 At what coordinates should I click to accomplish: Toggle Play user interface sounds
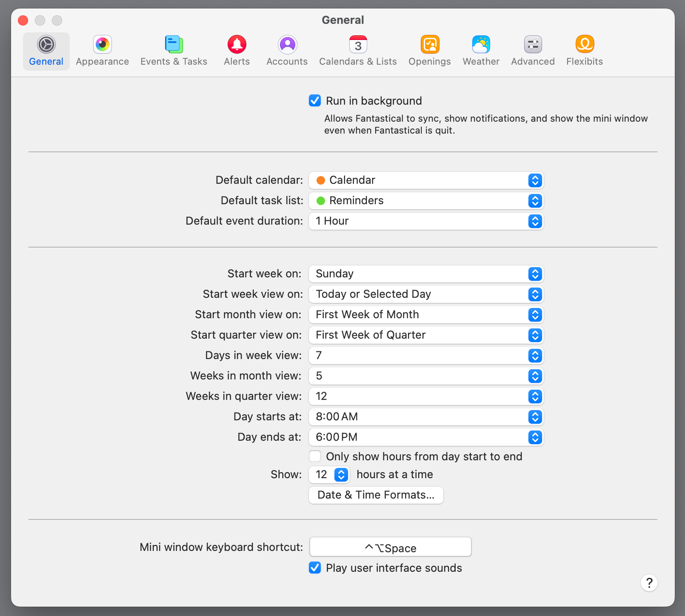(x=315, y=568)
